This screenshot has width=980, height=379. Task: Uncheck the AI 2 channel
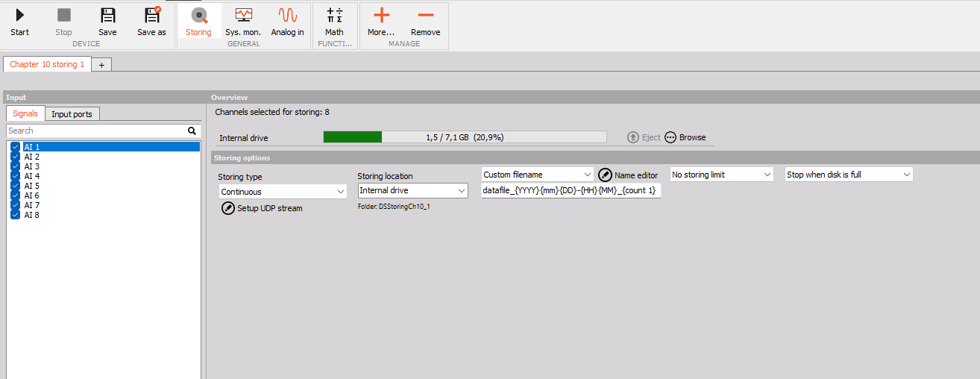[15, 157]
